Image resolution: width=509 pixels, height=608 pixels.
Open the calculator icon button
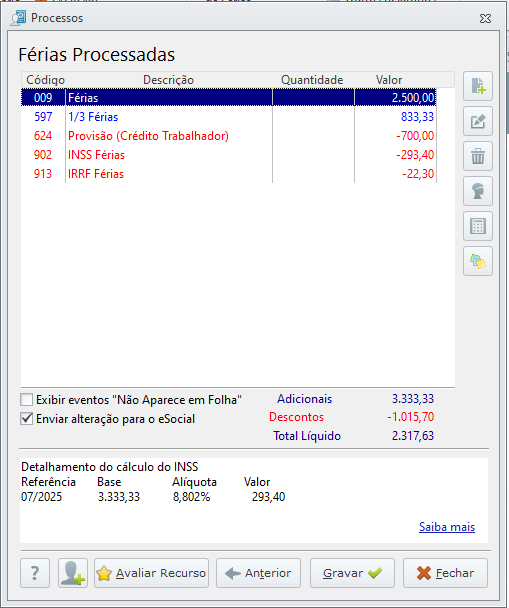(x=478, y=226)
